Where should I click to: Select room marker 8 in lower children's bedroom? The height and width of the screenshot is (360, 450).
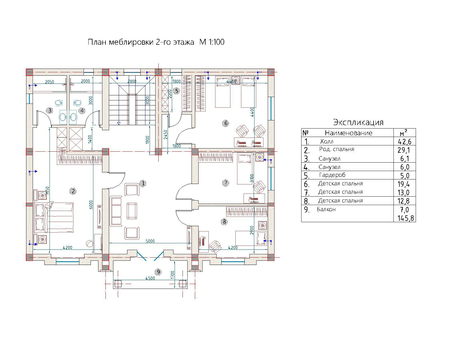224,221
